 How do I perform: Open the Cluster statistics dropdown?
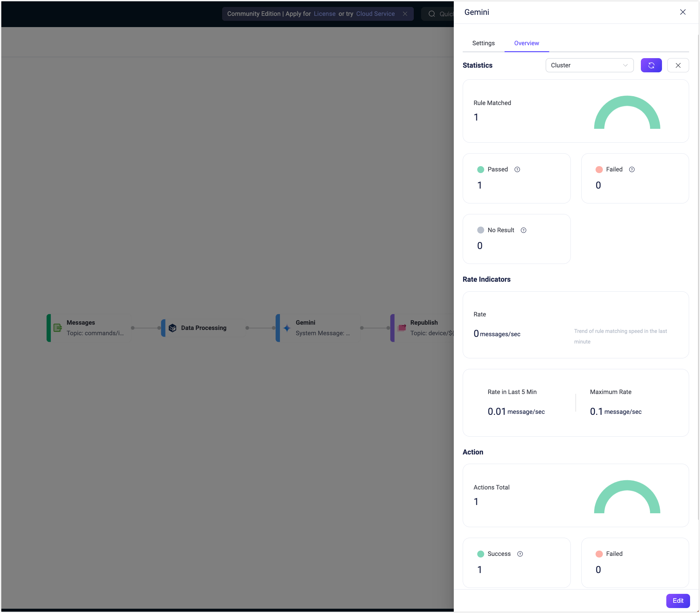[x=589, y=65]
